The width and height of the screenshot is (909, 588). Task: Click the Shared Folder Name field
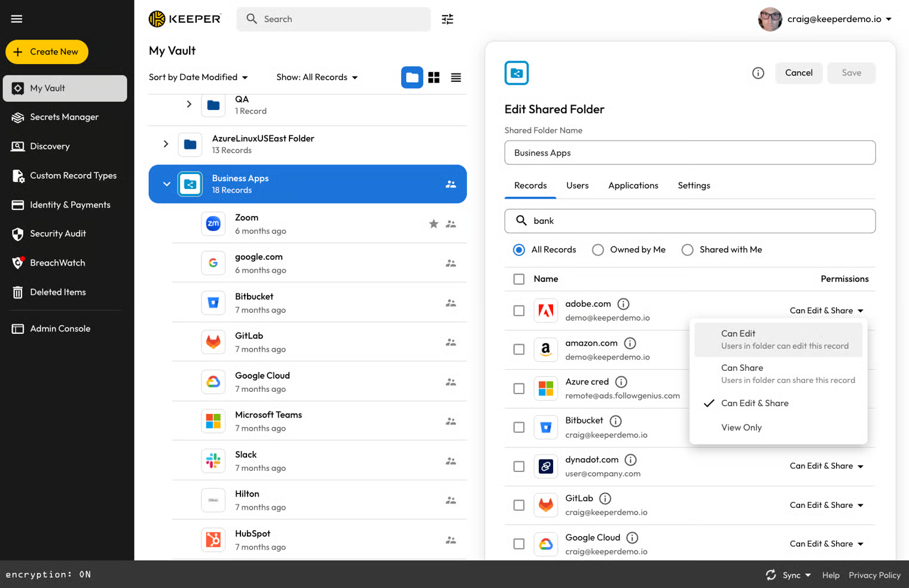click(x=690, y=153)
